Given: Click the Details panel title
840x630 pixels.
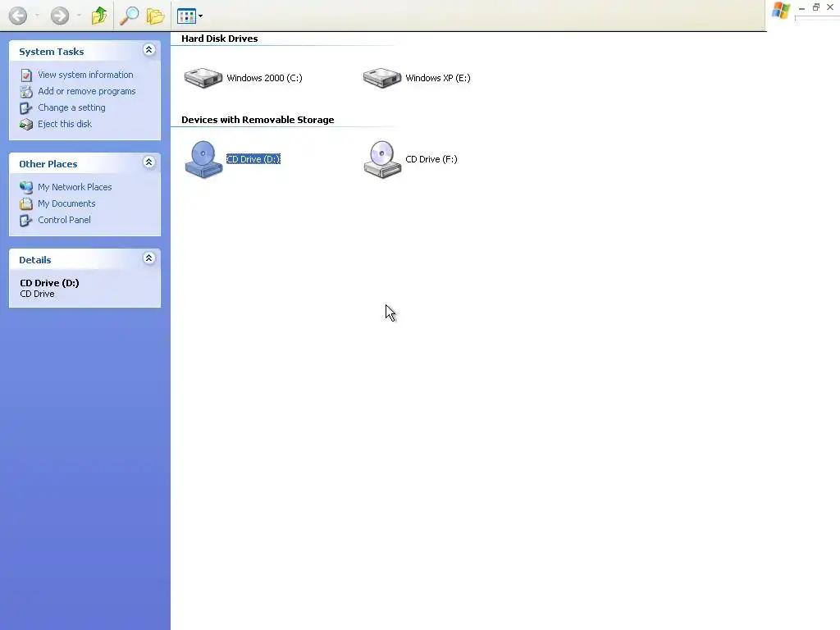Looking at the screenshot, I should click(35, 260).
